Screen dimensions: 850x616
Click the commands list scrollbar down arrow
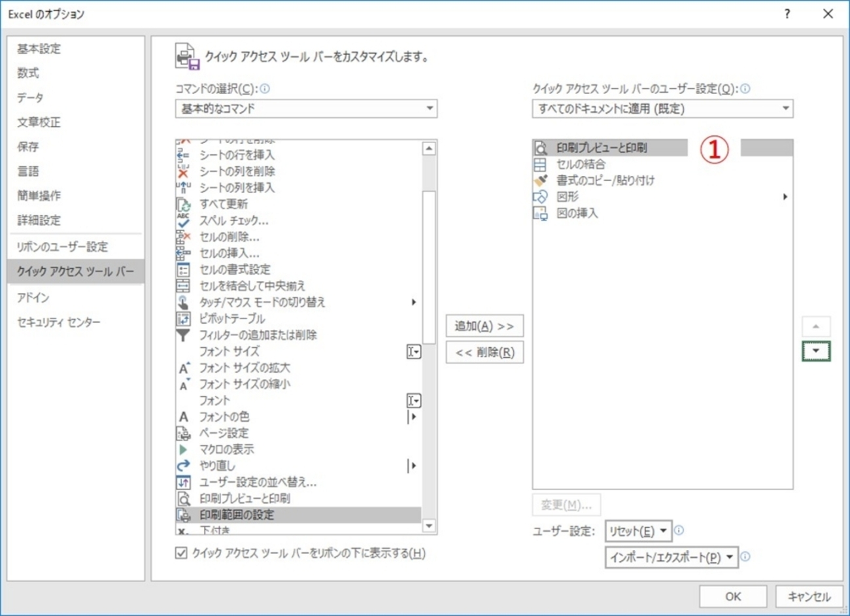(x=429, y=526)
